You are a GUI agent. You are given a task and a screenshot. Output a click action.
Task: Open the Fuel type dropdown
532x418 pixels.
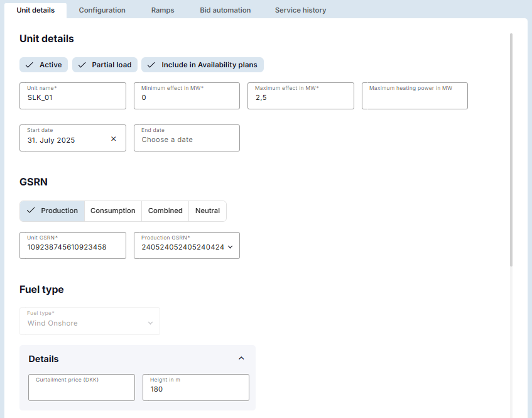90,321
